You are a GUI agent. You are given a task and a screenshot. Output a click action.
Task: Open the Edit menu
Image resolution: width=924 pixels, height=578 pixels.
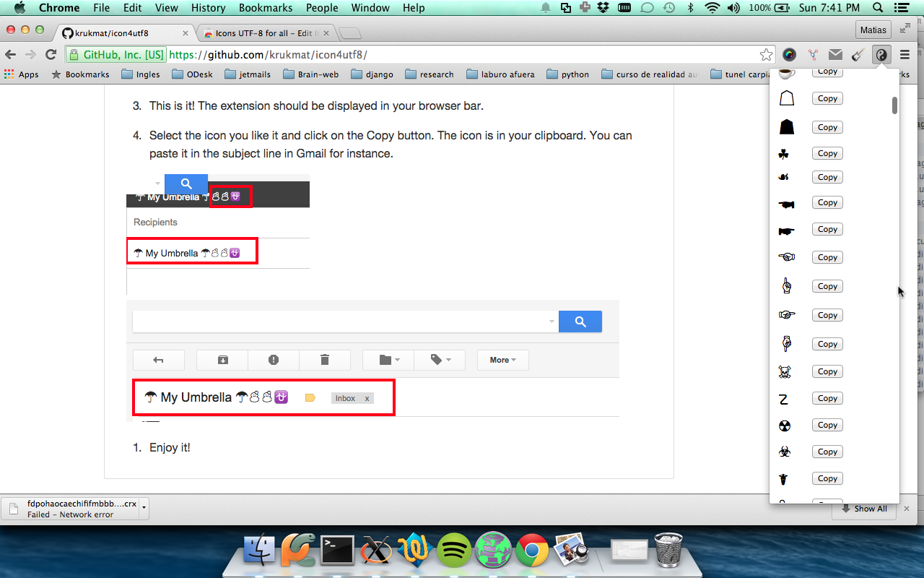(132, 8)
